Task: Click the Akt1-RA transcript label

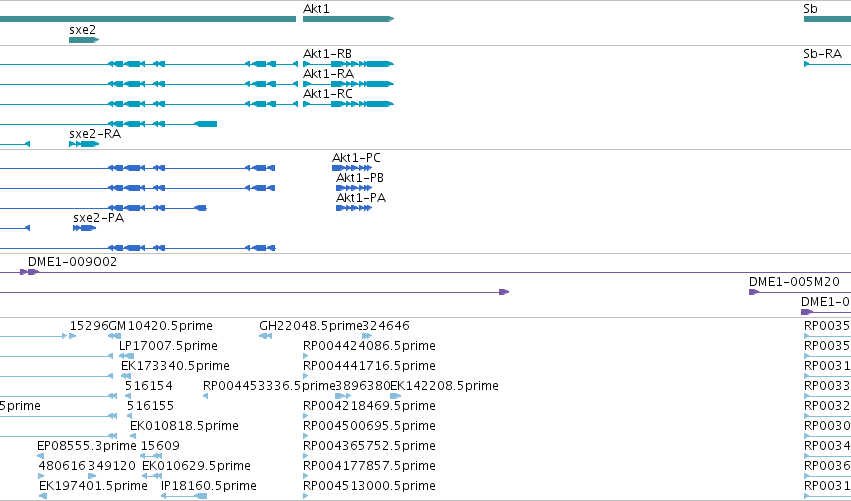Action: pos(328,74)
